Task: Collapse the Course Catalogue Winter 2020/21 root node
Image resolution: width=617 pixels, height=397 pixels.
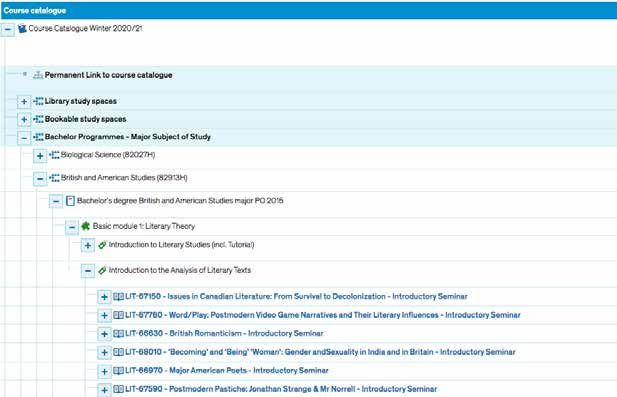Action: point(7,29)
